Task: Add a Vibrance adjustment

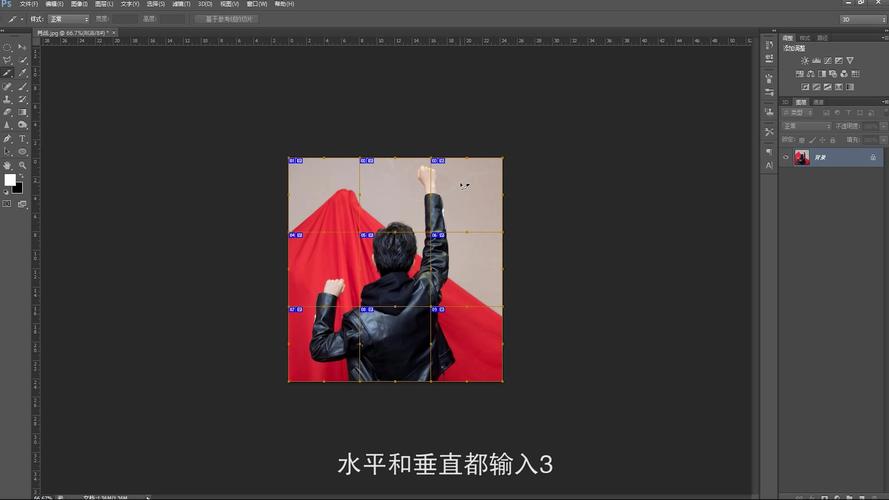Action: point(850,61)
